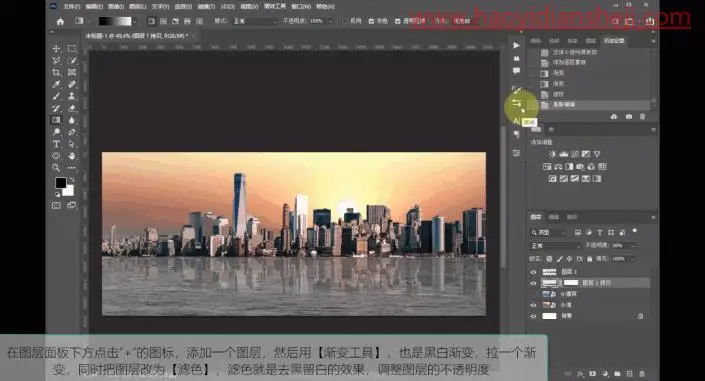Click the create snapshot camera icon
Viewport: 705px width, 381px height.
[x=629, y=117]
